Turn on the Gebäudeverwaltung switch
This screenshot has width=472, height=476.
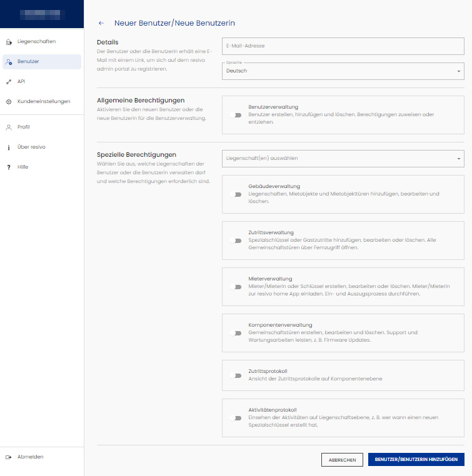pos(236,194)
